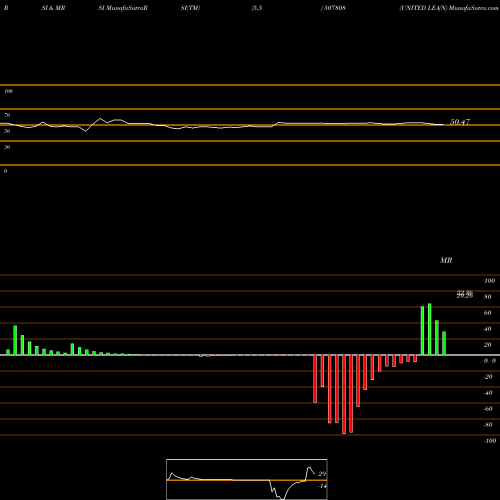Image resolution: width=500 pixels, height=500 pixels.
Task: Click the overlapping MR value label near 80
Action: 465,294
